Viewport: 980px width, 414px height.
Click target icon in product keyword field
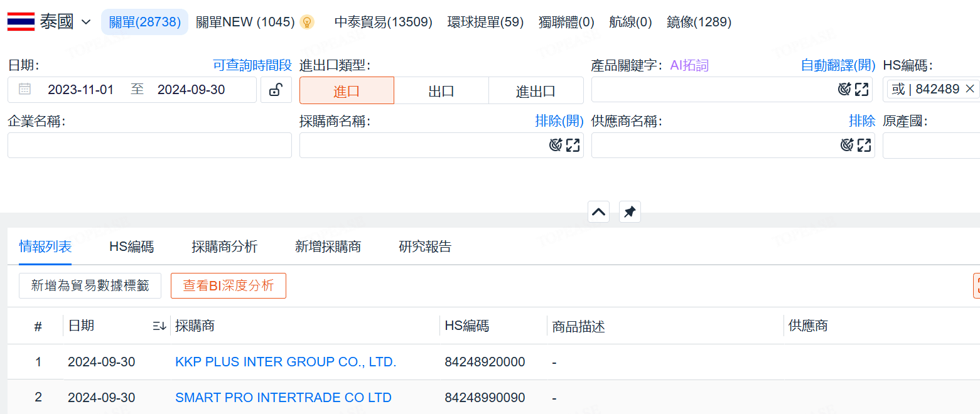pos(844,90)
